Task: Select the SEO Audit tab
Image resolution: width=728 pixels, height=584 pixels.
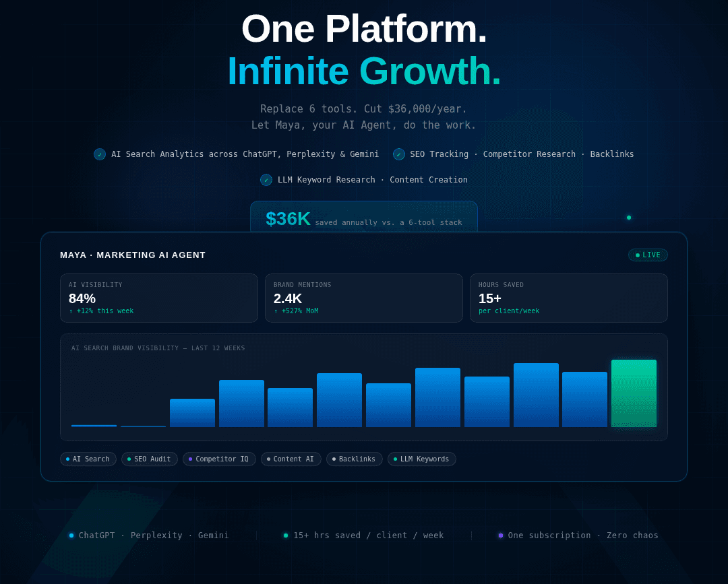Action: tap(149, 459)
